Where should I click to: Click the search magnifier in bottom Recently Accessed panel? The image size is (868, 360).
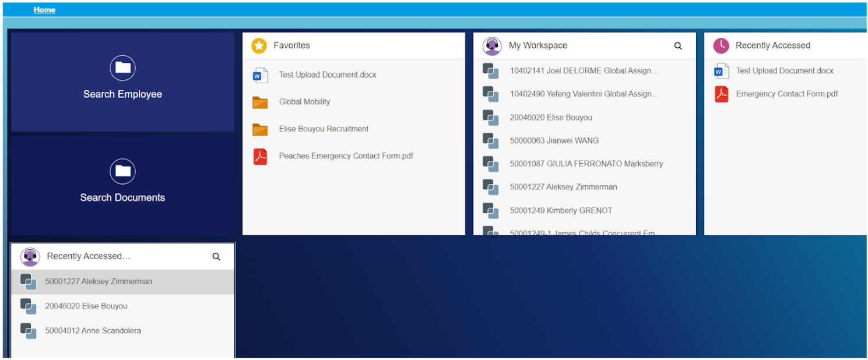[x=216, y=257]
